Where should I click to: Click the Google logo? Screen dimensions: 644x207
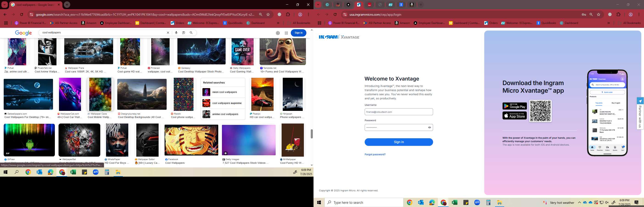23,33
